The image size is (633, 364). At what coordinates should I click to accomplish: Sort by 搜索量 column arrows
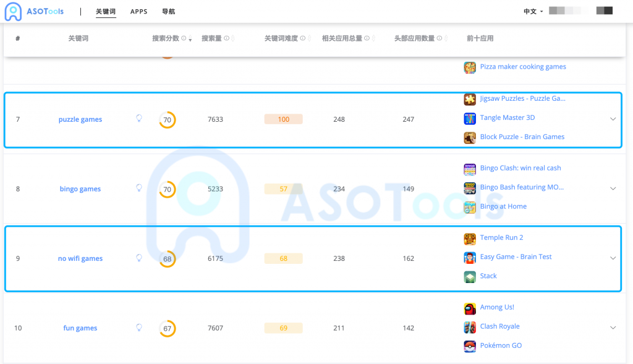[x=233, y=38]
